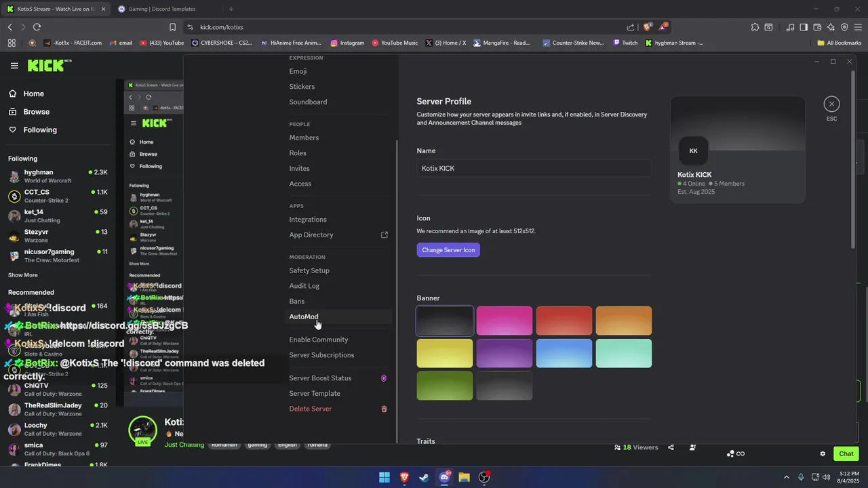
Task: Open Windows Start menu
Action: pos(384,477)
